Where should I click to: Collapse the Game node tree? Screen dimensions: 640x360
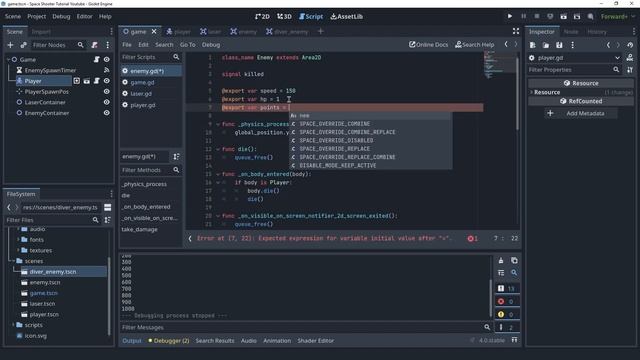(8, 60)
